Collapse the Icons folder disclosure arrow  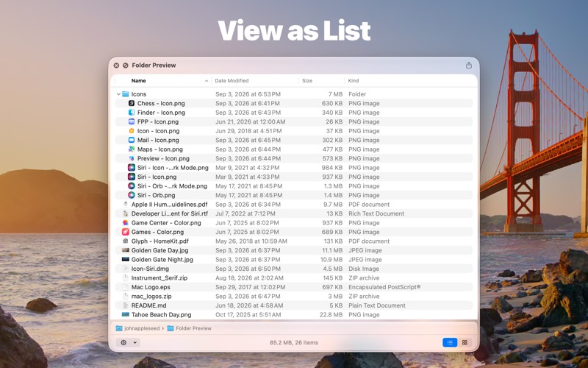point(118,94)
